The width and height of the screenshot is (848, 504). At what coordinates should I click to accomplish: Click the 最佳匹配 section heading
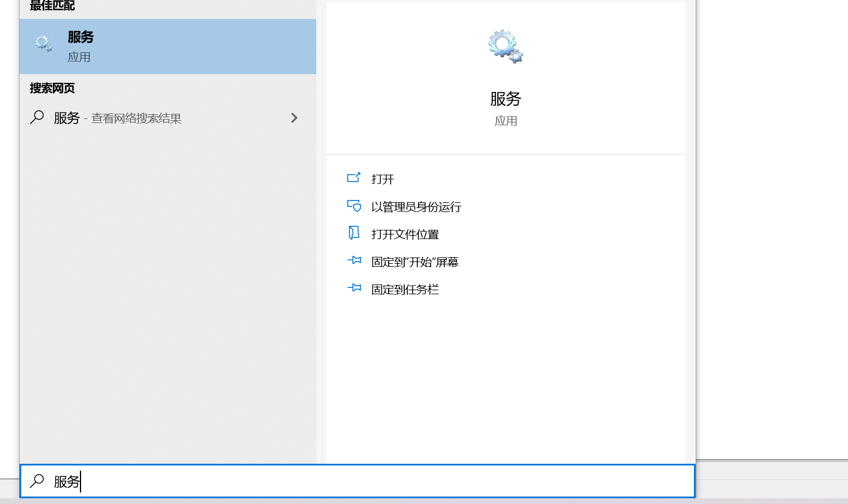point(52,6)
